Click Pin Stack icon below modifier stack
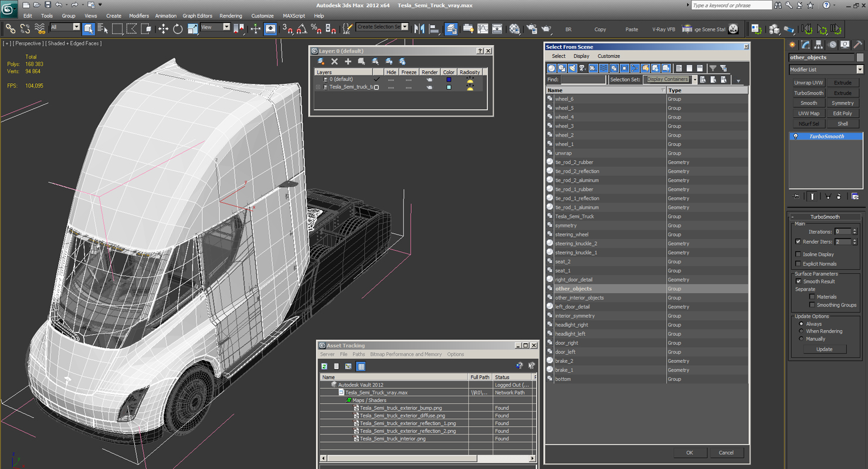The height and width of the screenshot is (469, 868). click(x=796, y=196)
